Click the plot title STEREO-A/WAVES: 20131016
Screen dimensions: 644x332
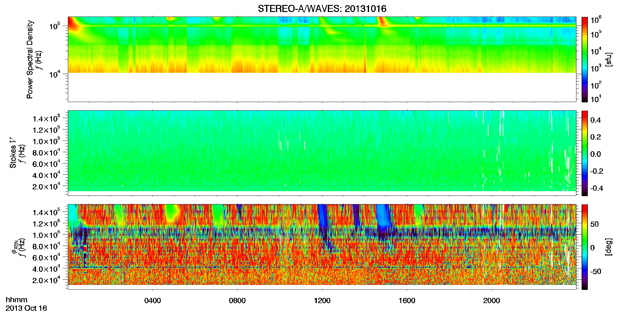(322, 9)
